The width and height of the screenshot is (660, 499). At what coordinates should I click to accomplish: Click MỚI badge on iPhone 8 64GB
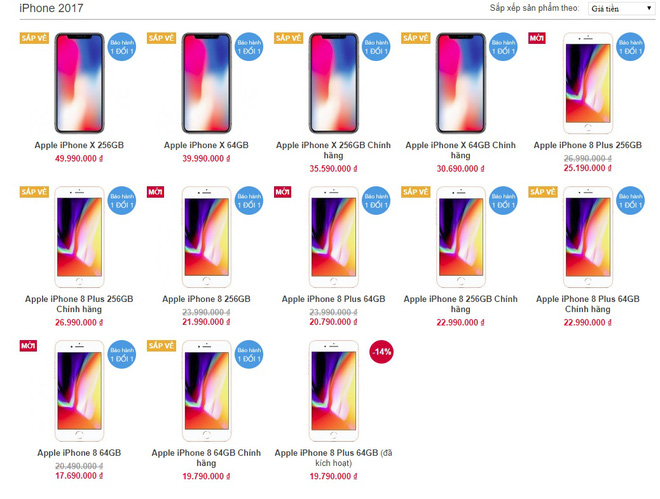pyautogui.click(x=28, y=345)
